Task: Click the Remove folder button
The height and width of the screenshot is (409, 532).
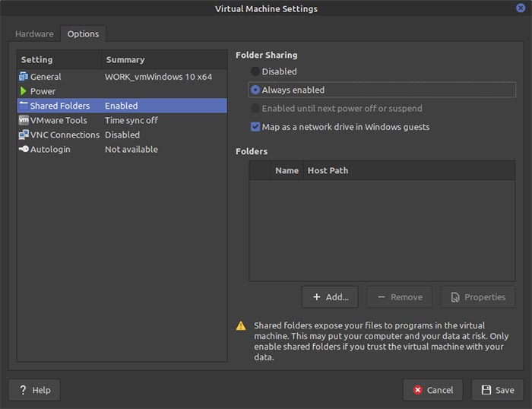Action: point(399,297)
